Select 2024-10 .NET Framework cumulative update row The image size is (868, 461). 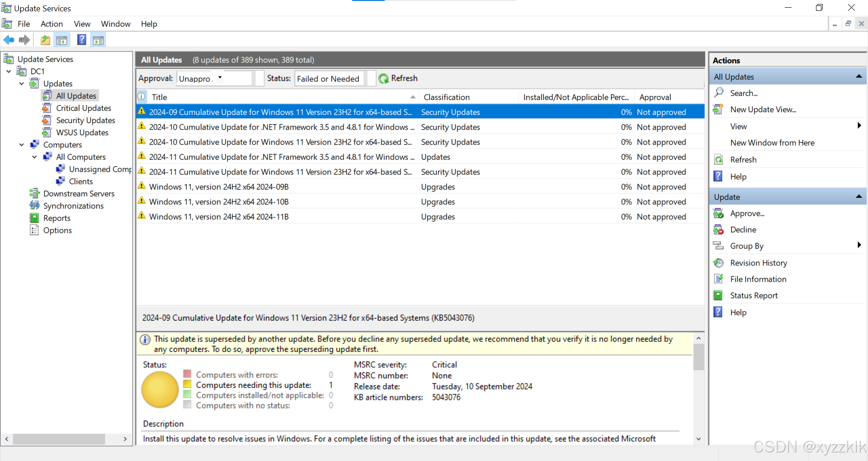tap(420, 127)
